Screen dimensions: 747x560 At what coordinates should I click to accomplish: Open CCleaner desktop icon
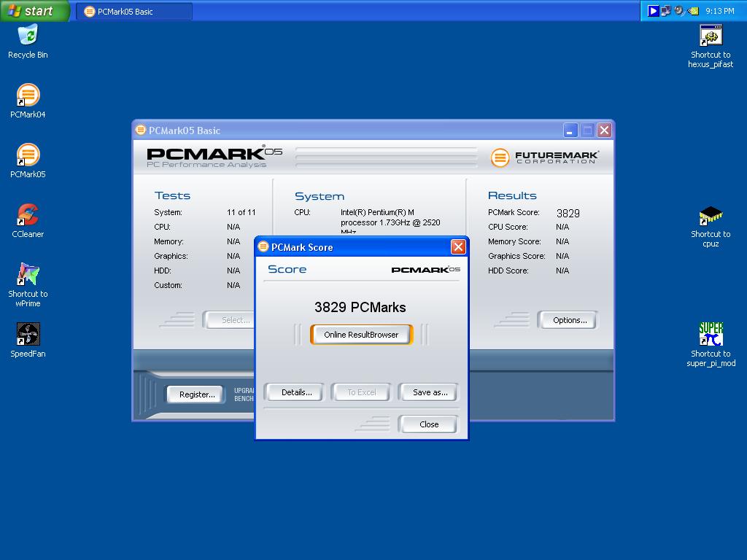(x=28, y=215)
